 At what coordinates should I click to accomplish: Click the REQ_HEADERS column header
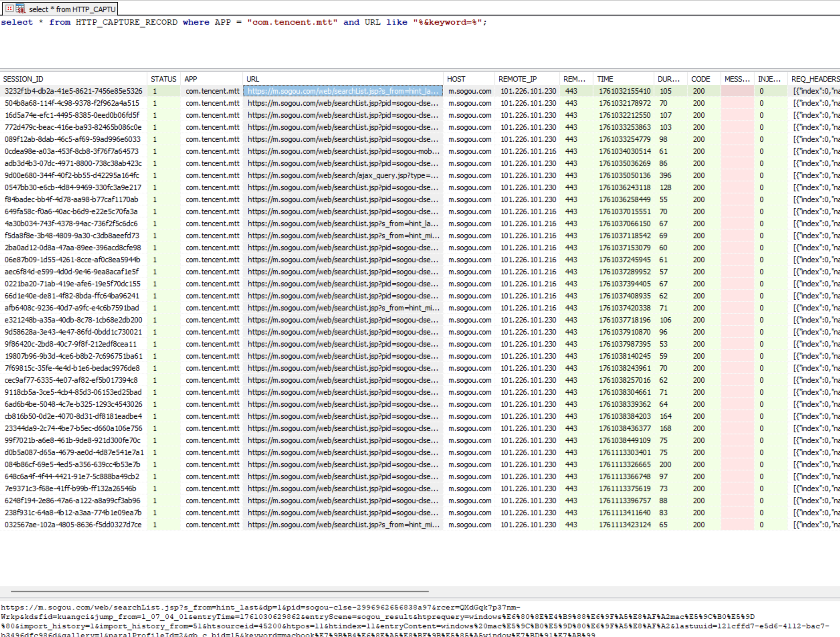pos(815,79)
